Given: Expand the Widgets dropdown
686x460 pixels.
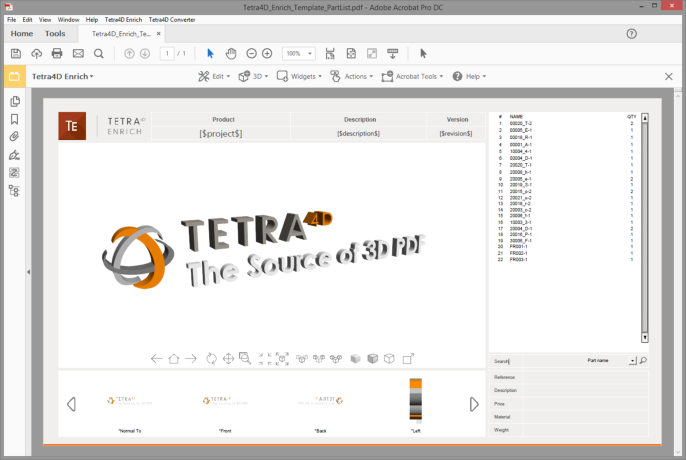Looking at the screenshot, I should [x=299, y=76].
